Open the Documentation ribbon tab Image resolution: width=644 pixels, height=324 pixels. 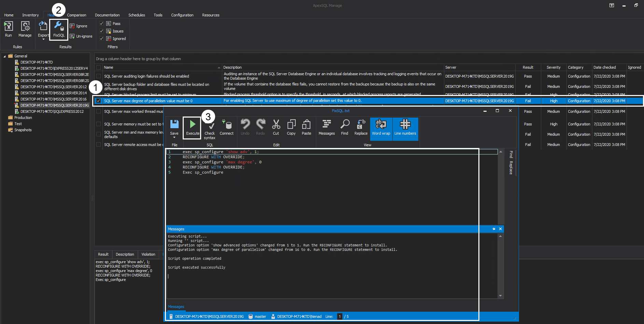pyautogui.click(x=107, y=15)
